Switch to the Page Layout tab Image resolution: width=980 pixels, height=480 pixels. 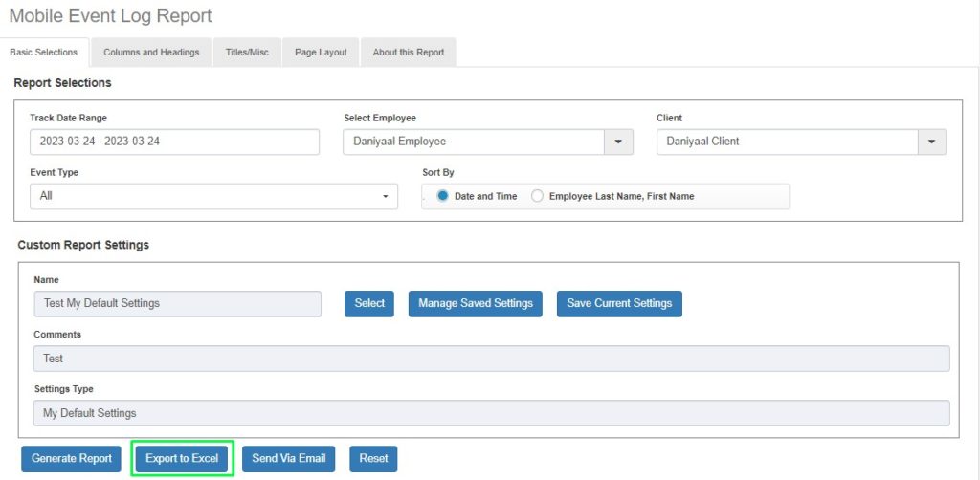(321, 53)
